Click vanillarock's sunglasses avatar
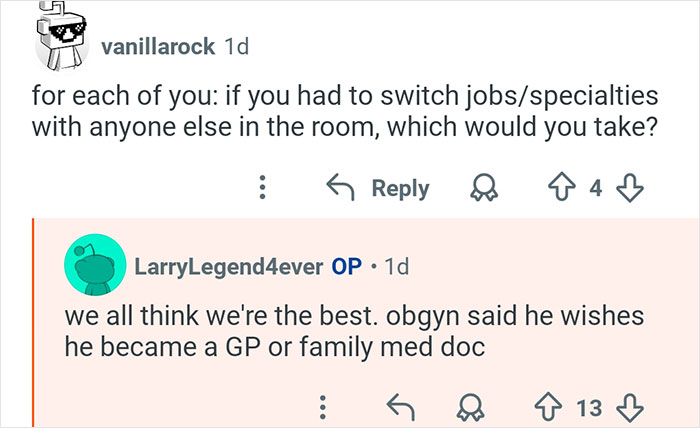The width and height of the screenshot is (700, 428). pyautogui.click(x=61, y=41)
